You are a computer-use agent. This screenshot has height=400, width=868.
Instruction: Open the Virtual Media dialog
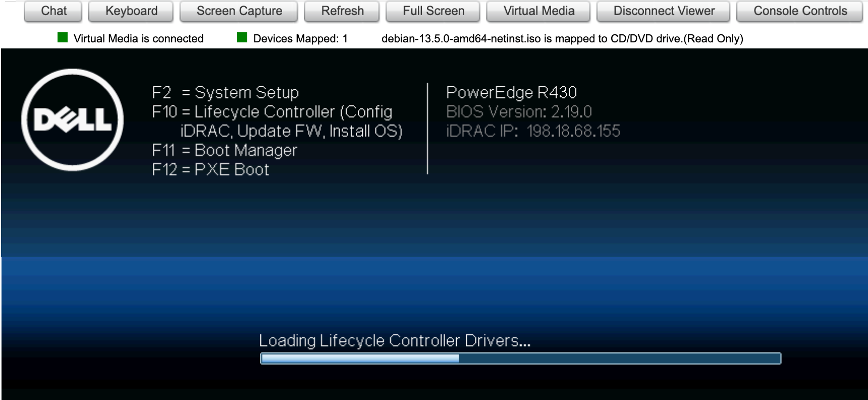point(538,11)
